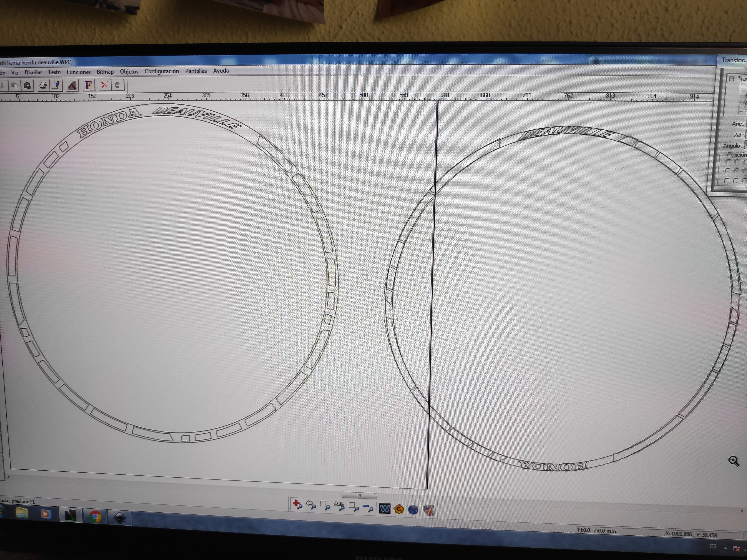Open the font F icon

coord(88,85)
